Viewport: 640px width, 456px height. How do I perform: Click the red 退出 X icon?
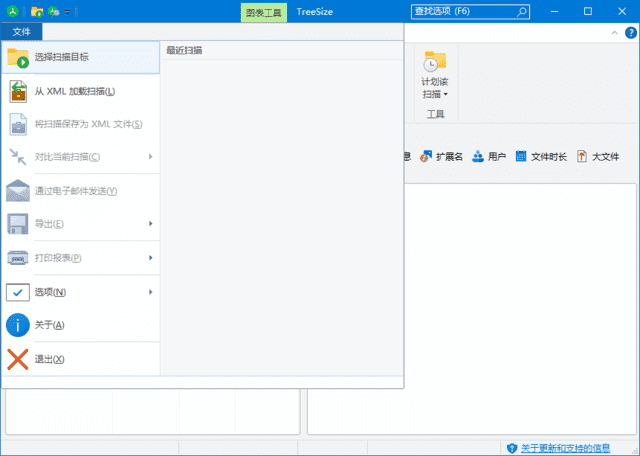[x=19, y=359]
